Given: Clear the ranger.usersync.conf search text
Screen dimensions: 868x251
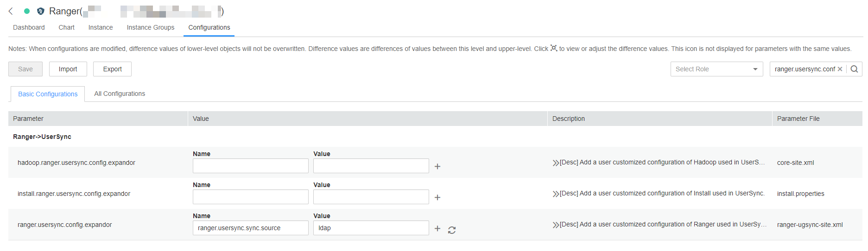Looking at the screenshot, I should tap(840, 69).
